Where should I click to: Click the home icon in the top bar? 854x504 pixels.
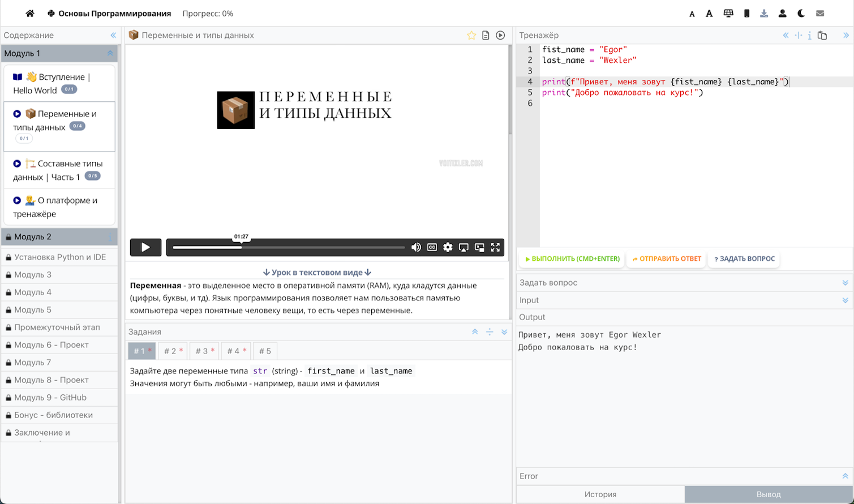point(30,14)
